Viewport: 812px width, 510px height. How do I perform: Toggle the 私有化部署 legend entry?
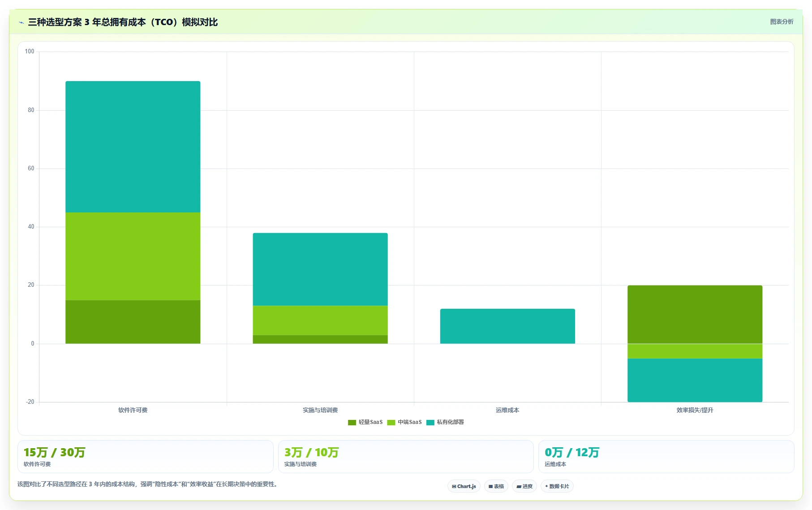click(x=445, y=422)
